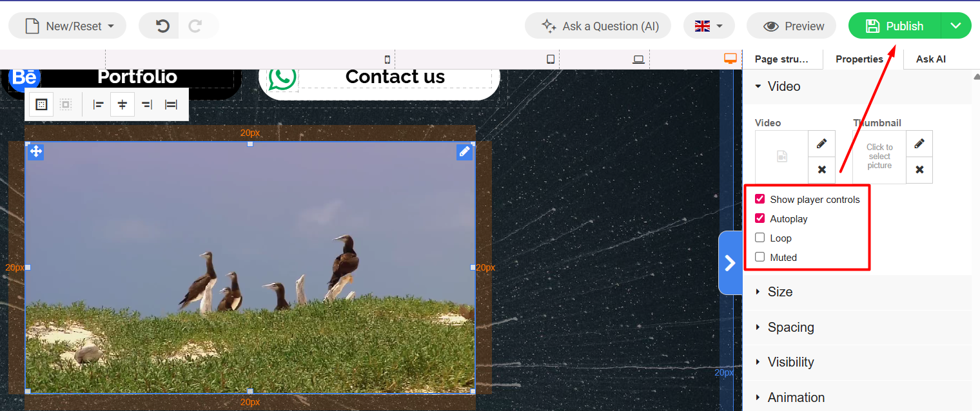Switch to the Page structure tab
Screen dimensions: 980x411
781,59
